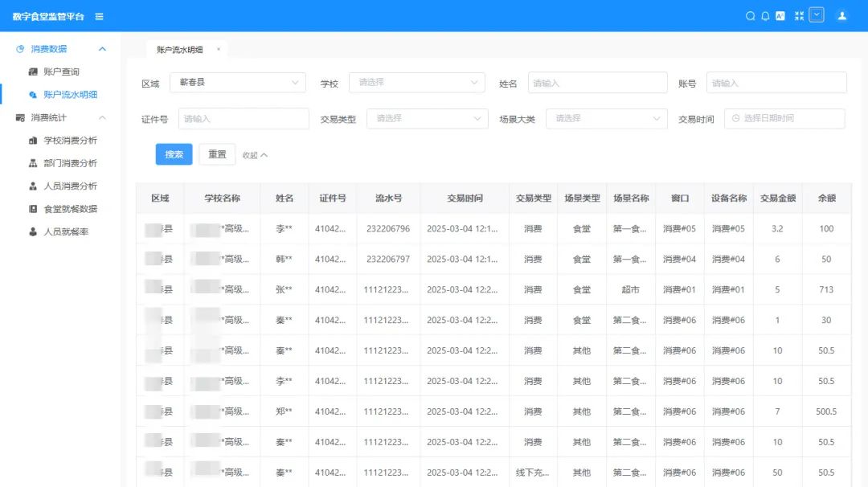
Task: Click the 食堂就餐数据 sidebar icon
Action: [x=33, y=209]
